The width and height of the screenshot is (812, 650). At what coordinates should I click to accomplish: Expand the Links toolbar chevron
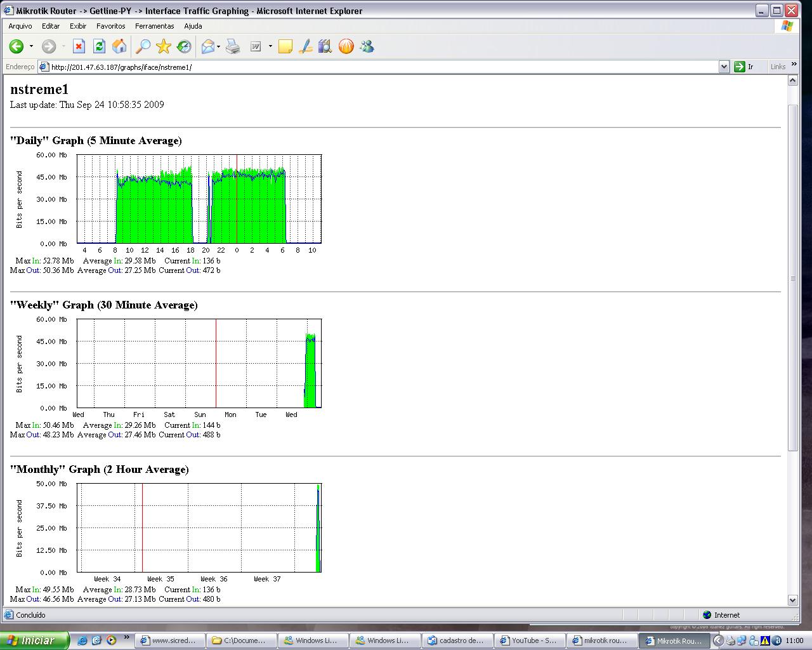pyautogui.click(x=794, y=65)
